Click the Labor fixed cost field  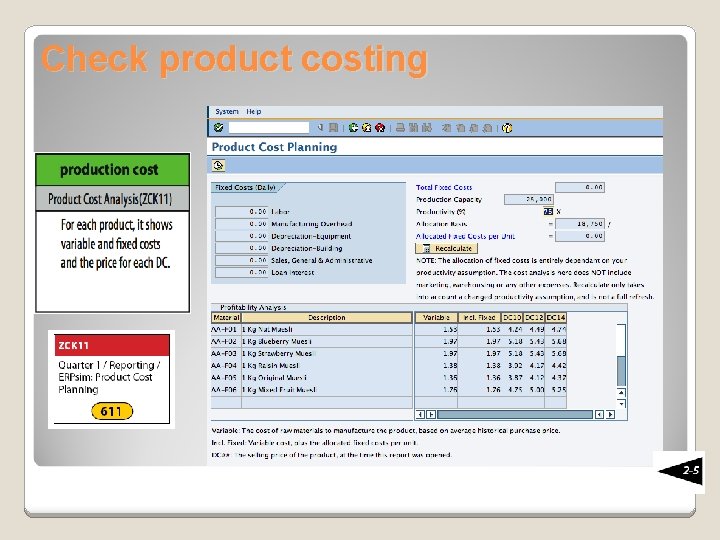pos(242,212)
